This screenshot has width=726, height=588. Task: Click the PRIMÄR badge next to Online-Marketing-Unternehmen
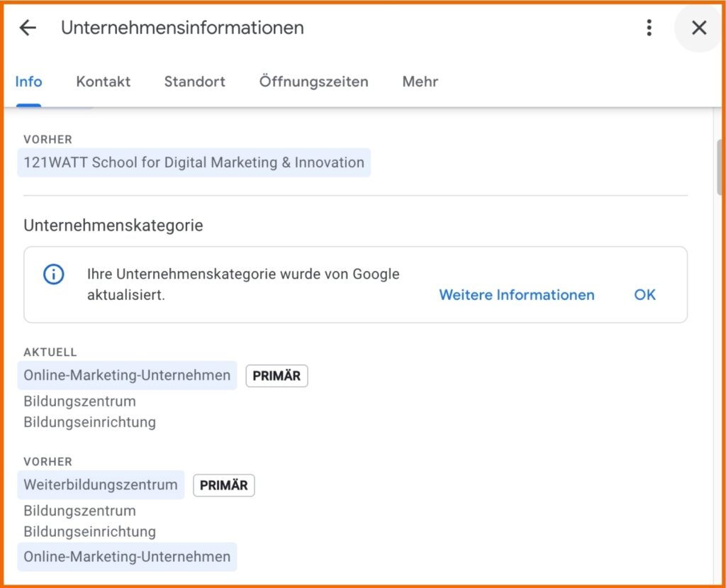(x=276, y=375)
